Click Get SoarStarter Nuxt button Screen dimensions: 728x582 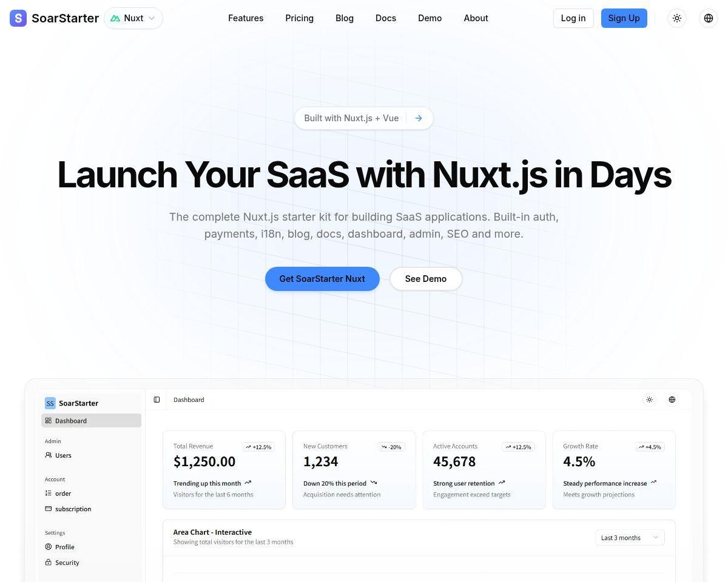[x=322, y=279]
